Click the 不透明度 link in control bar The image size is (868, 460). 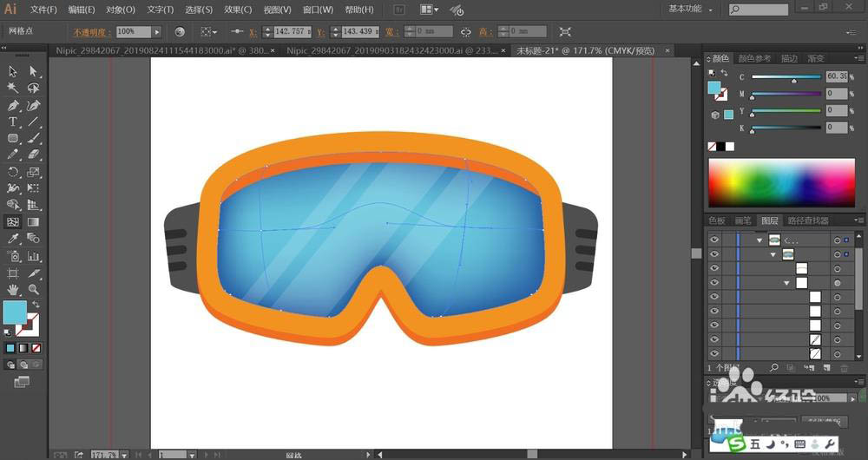[89, 32]
